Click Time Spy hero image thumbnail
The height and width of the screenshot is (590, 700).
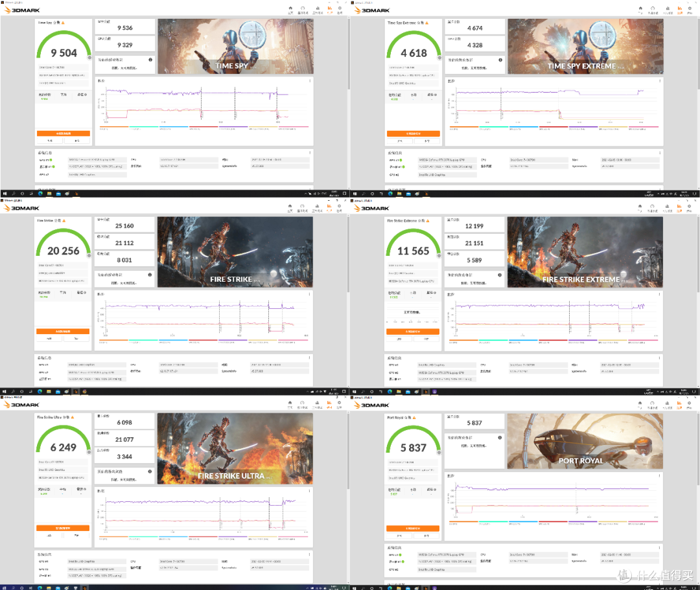point(236,46)
